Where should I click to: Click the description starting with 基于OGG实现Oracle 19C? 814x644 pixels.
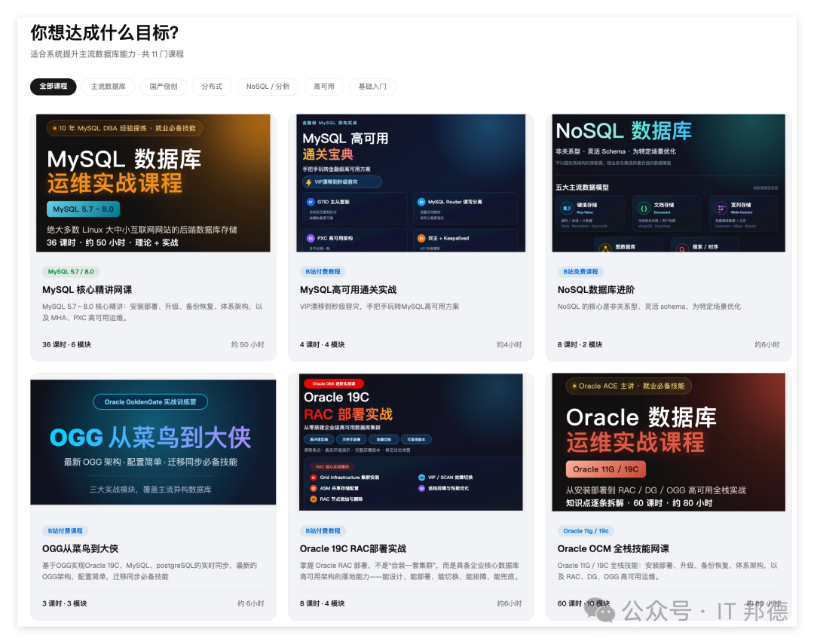coord(149,571)
